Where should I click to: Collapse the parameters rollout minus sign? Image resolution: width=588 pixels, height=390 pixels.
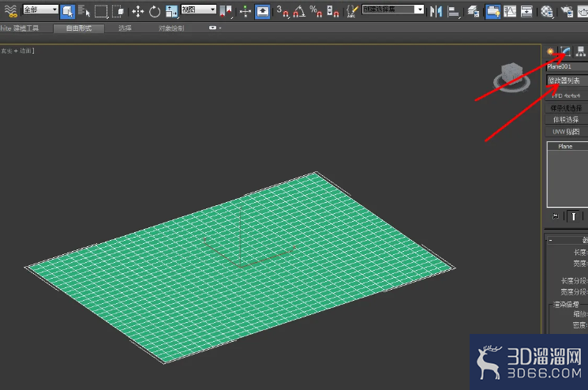(x=550, y=240)
